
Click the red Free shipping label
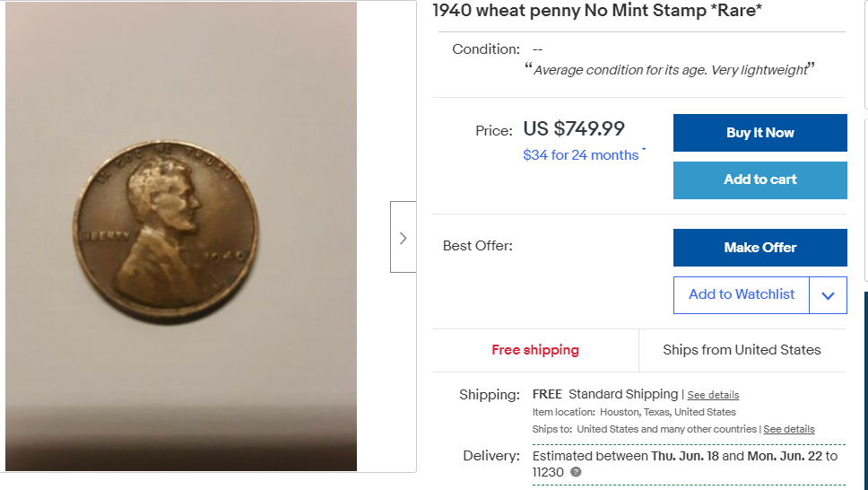tap(535, 350)
